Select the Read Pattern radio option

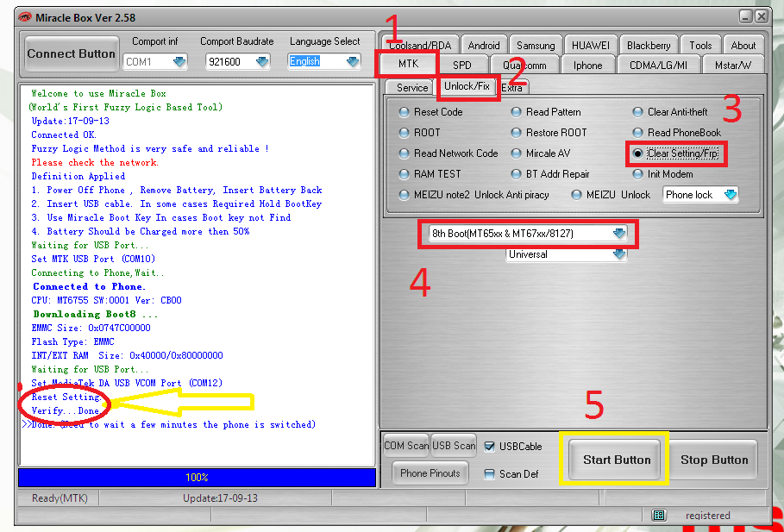pos(545,112)
